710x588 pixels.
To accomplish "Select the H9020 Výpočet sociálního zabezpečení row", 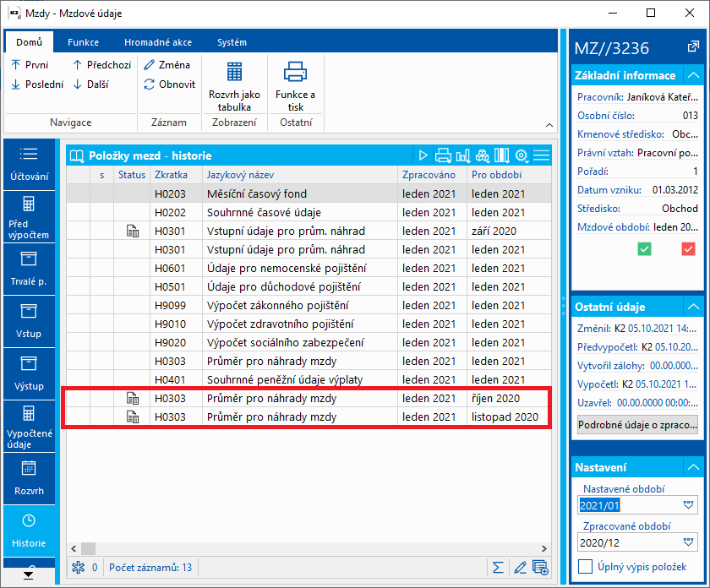I will [309, 343].
